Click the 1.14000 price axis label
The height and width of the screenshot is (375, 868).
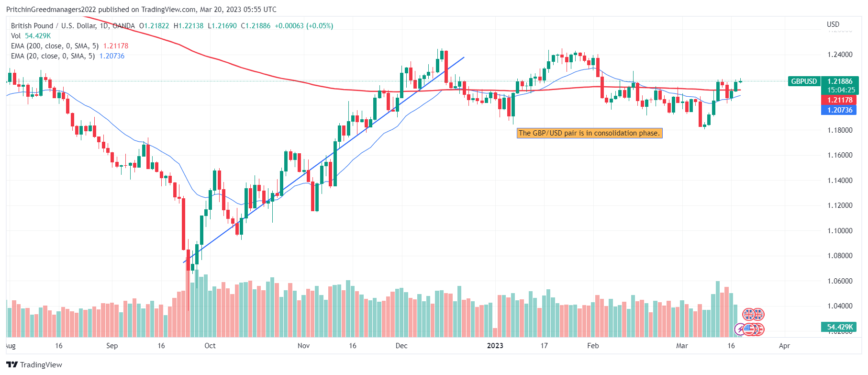pos(840,181)
